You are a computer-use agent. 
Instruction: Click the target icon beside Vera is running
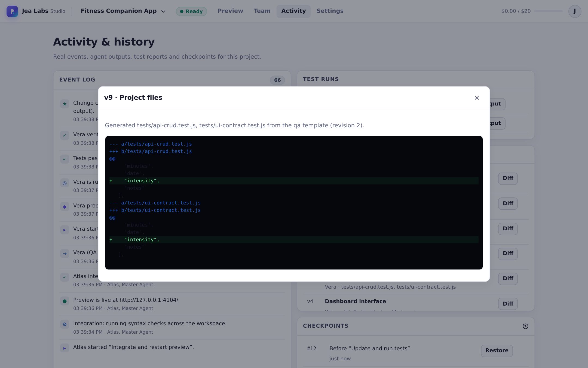point(65,183)
